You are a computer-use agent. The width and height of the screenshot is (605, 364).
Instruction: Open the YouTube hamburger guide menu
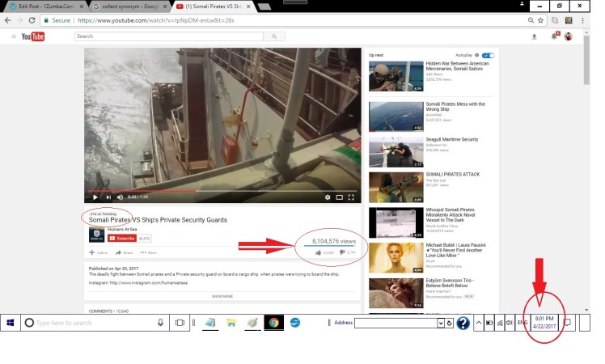(x=13, y=36)
